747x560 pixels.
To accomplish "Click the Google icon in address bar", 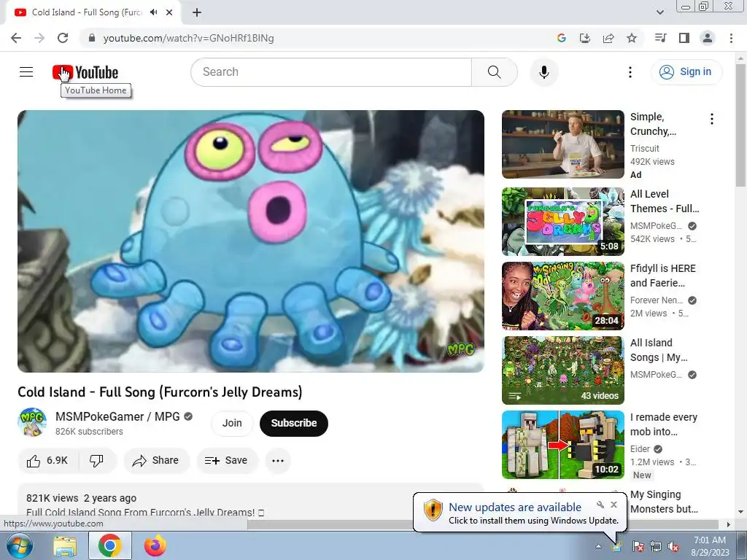I will point(561,38).
